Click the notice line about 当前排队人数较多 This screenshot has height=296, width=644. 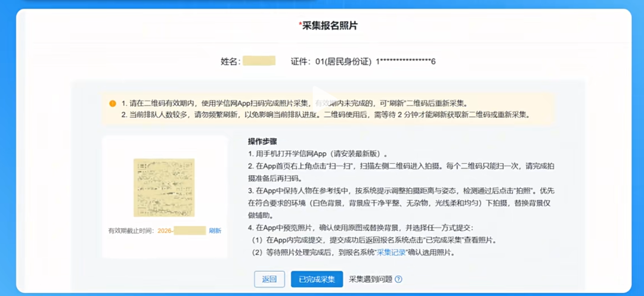pos(326,114)
